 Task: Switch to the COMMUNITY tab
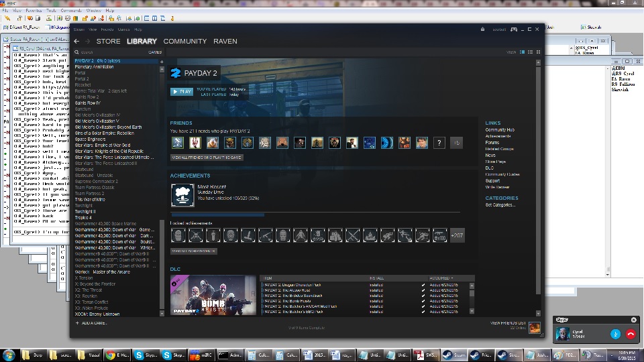click(184, 42)
